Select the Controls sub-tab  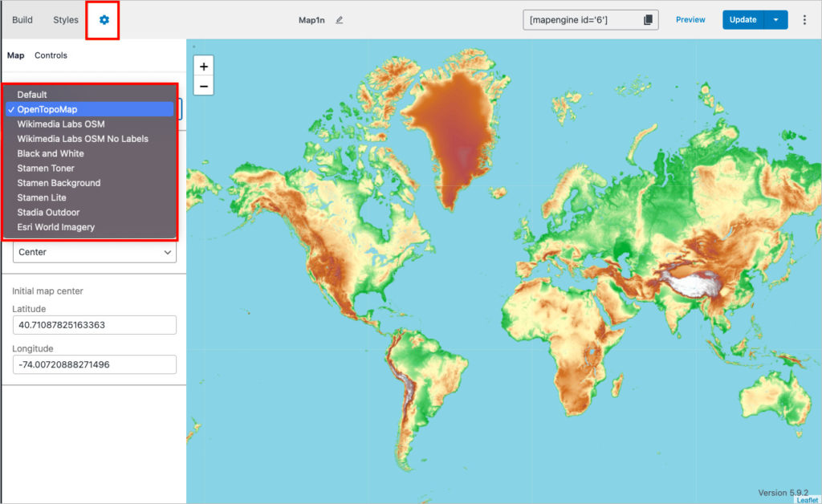click(x=51, y=55)
